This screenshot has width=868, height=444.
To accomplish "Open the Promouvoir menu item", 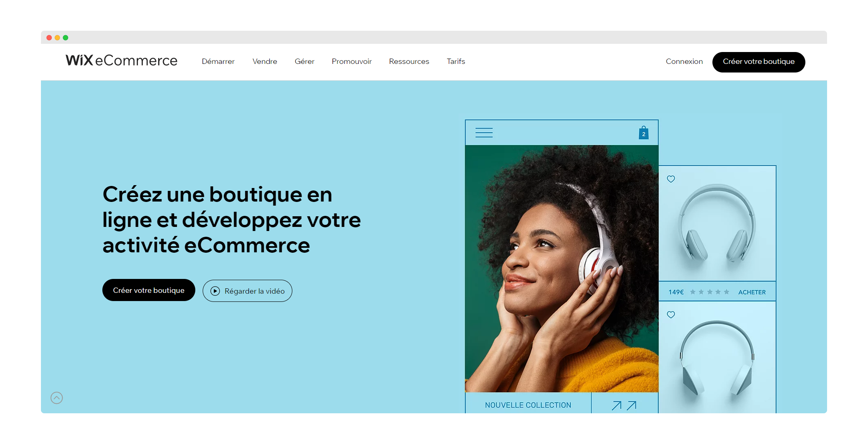I will point(352,61).
